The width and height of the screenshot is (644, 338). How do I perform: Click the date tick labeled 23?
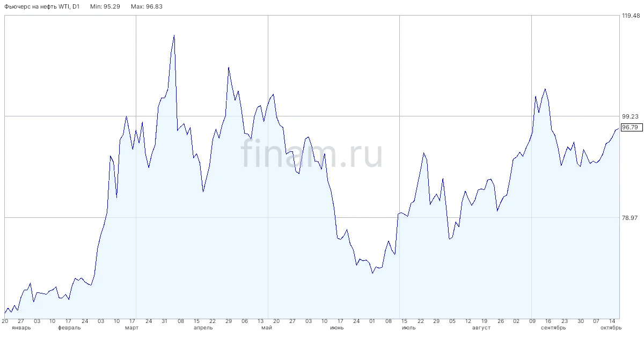pyautogui.click(x=565, y=321)
